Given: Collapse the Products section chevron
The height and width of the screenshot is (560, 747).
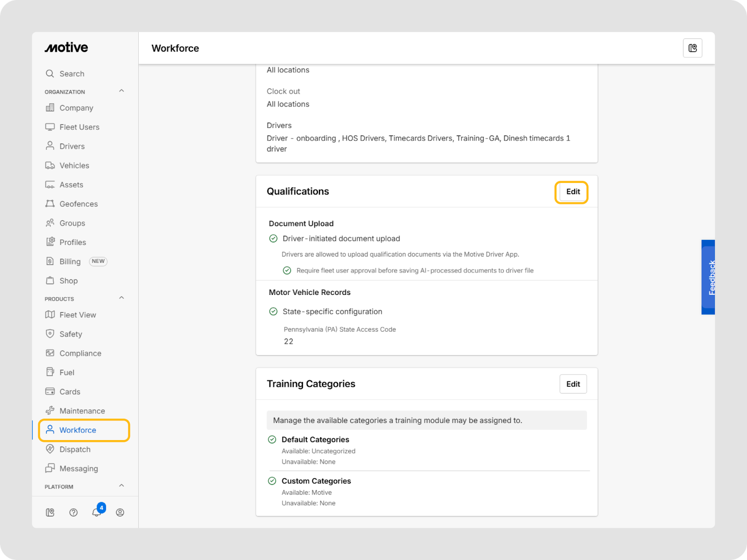Looking at the screenshot, I should point(121,298).
